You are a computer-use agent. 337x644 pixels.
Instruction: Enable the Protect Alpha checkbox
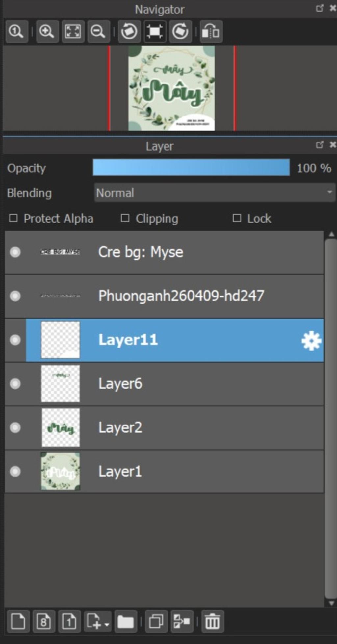pyautogui.click(x=13, y=218)
